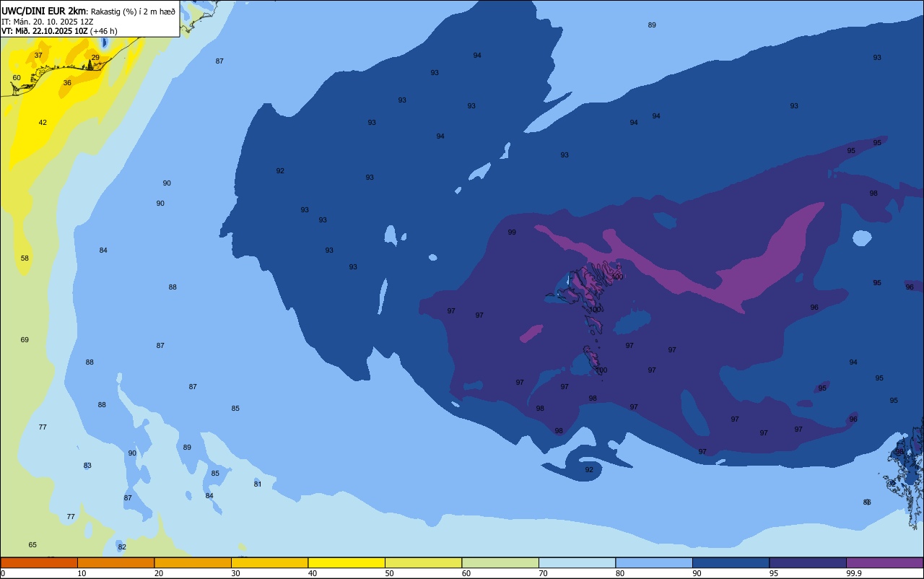This screenshot has height=579, width=924.
Task: Click the humidity value '37' on yellow land area
Action: (38, 55)
